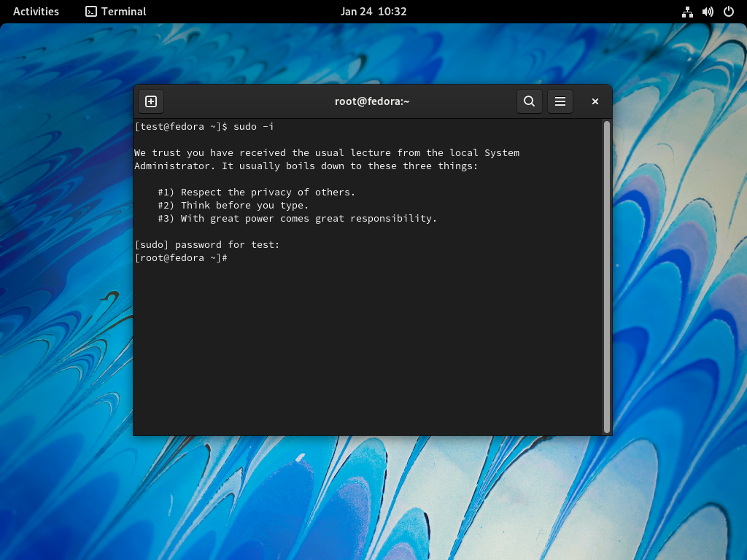Image resolution: width=747 pixels, height=560 pixels.
Task: Click the "[root@fedora ~]#" prompt line
Action: [181, 258]
